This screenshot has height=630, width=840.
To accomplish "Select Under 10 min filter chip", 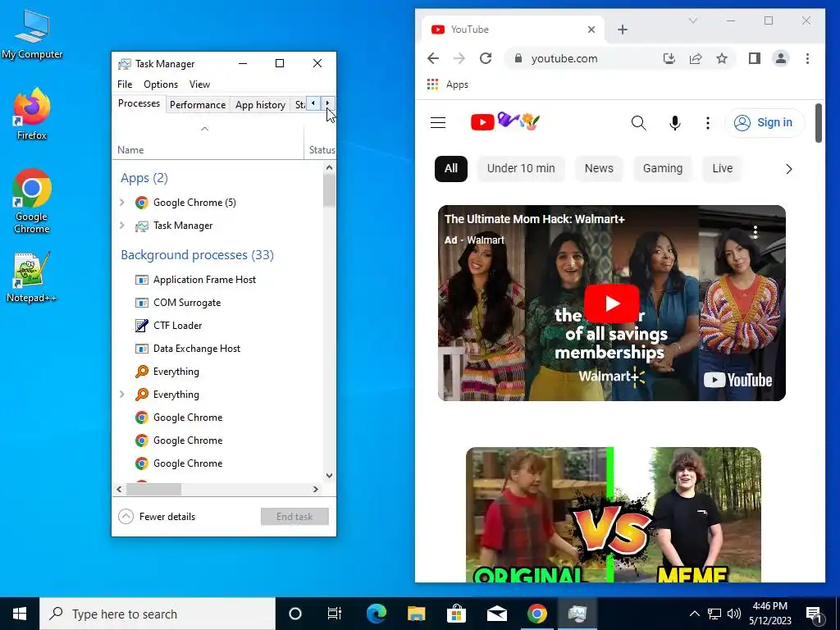I will [521, 168].
